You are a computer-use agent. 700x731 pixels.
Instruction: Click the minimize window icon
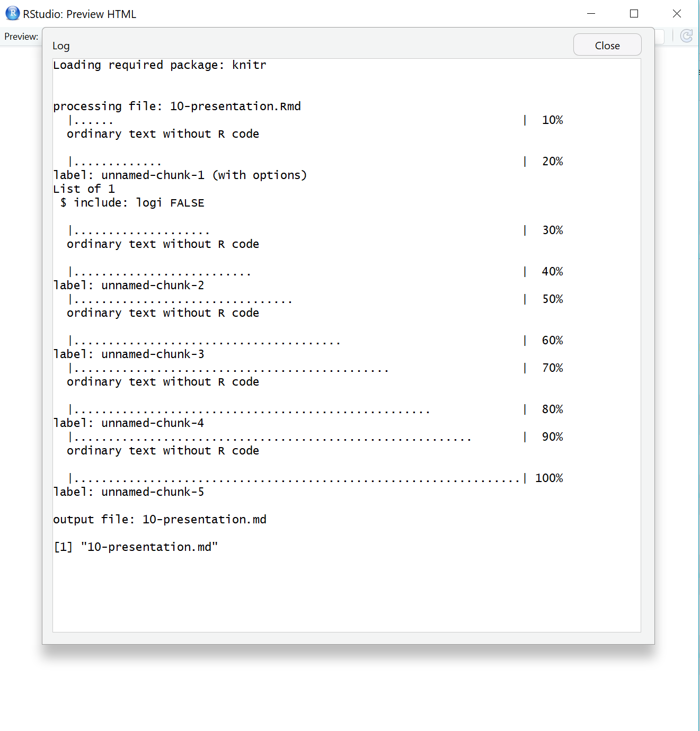click(x=591, y=14)
